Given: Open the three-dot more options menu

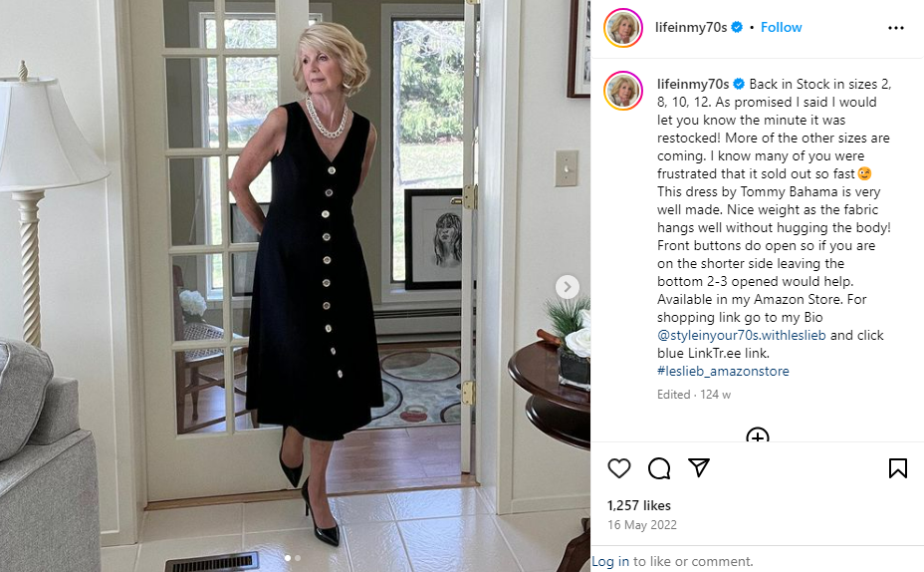Looking at the screenshot, I should click(x=896, y=28).
